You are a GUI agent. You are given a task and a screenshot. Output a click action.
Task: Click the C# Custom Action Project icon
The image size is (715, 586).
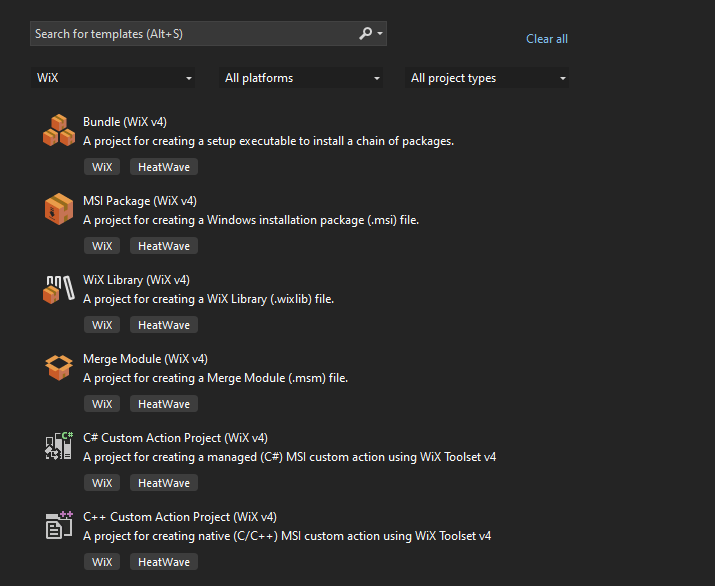[x=58, y=446]
